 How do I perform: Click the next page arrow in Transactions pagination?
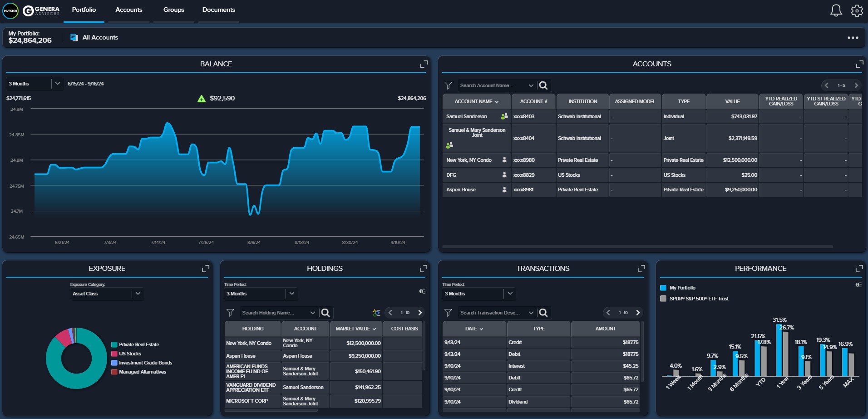(638, 313)
